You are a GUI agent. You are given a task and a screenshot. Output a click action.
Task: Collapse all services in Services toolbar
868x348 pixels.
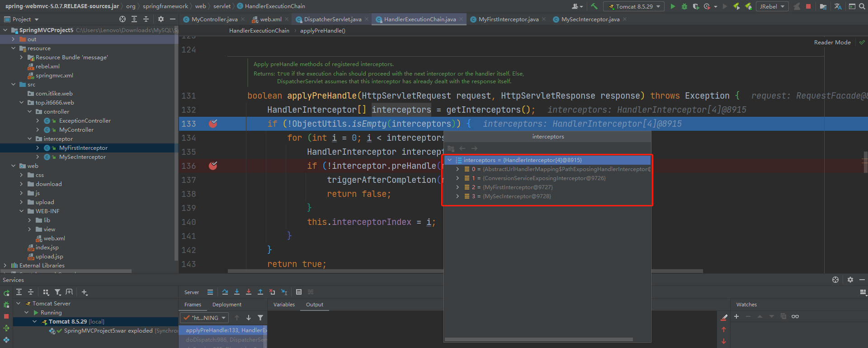tap(31, 292)
